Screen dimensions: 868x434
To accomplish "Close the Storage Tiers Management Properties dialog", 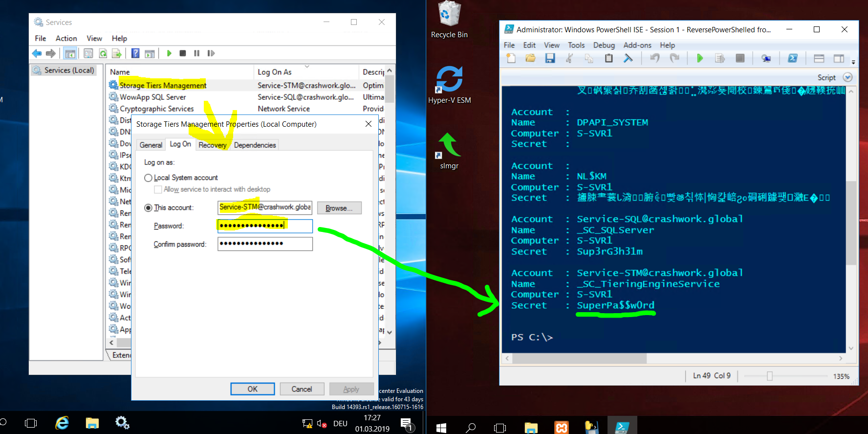I will (369, 124).
